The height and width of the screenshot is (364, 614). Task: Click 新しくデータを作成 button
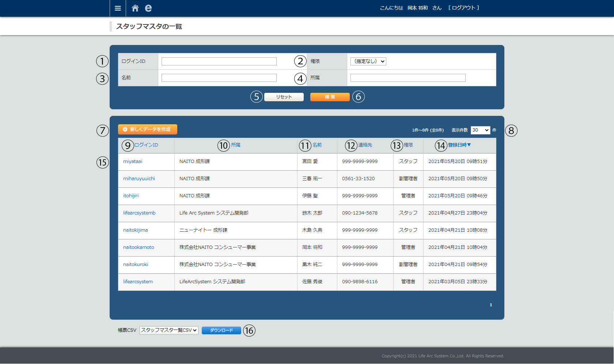click(x=148, y=129)
